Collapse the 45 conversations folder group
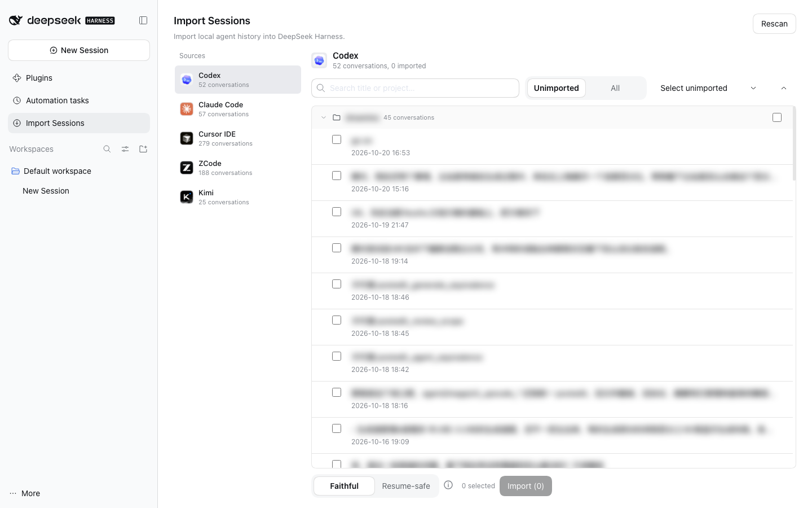The image size is (812, 508). click(324, 117)
